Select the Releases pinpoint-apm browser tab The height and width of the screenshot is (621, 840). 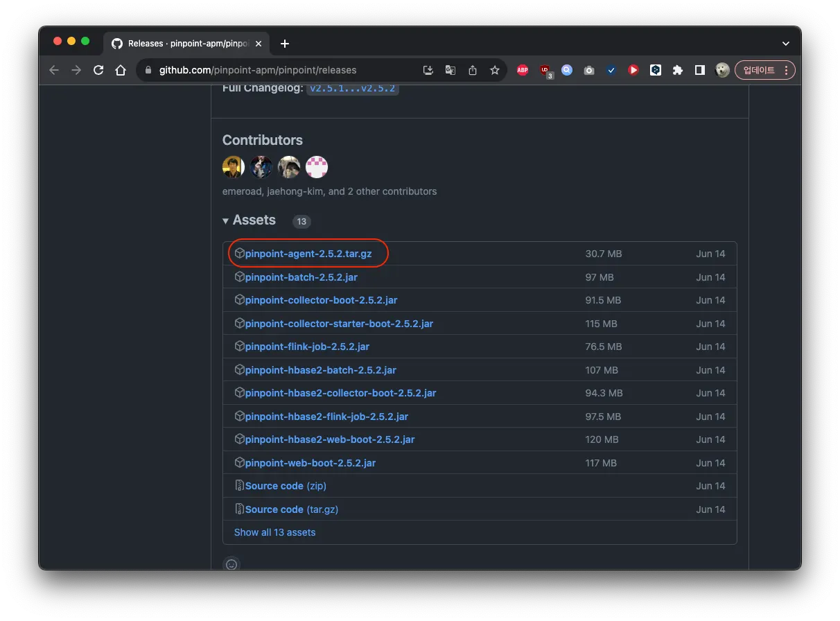pyautogui.click(x=187, y=44)
